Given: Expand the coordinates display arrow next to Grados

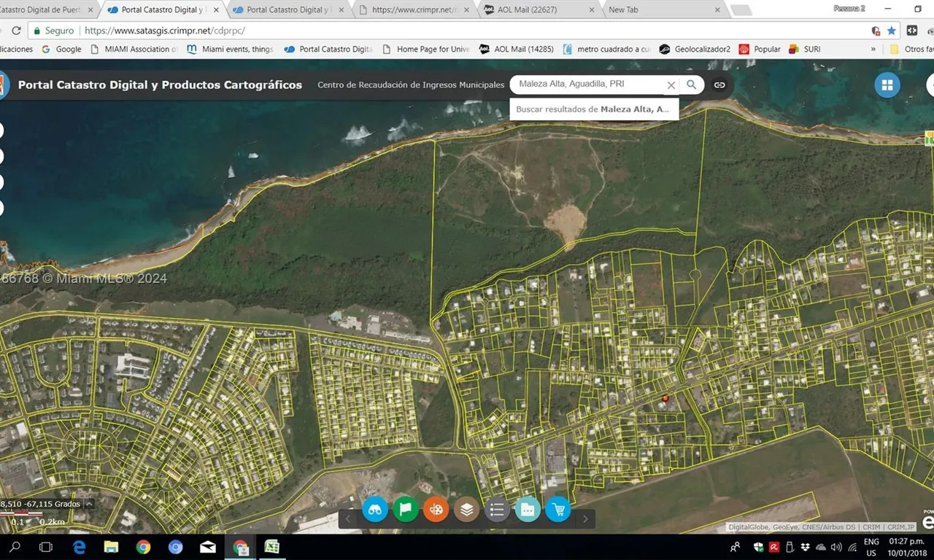Looking at the screenshot, I should click(x=89, y=504).
